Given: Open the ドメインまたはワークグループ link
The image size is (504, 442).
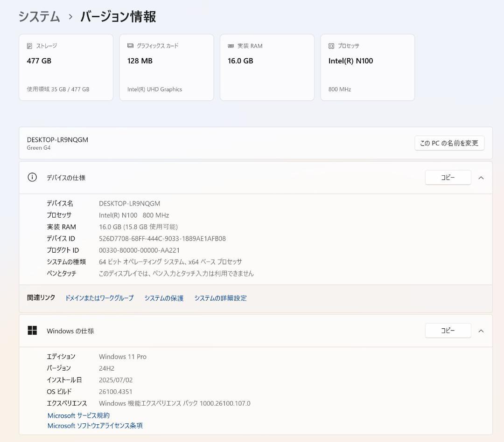Looking at the screenshot, I should pyautogui.click(x=99, y=298).
